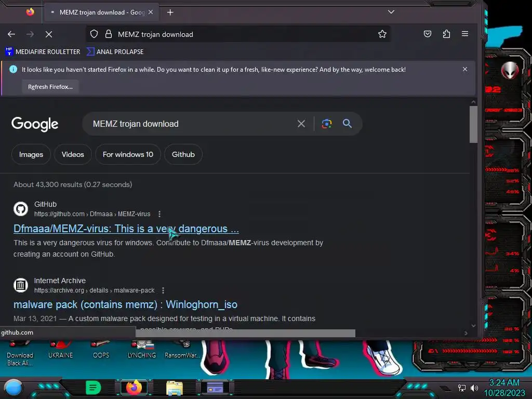
Task: Stop page loading with the X button
Action: pyautogui.click(x=49, y=34)
